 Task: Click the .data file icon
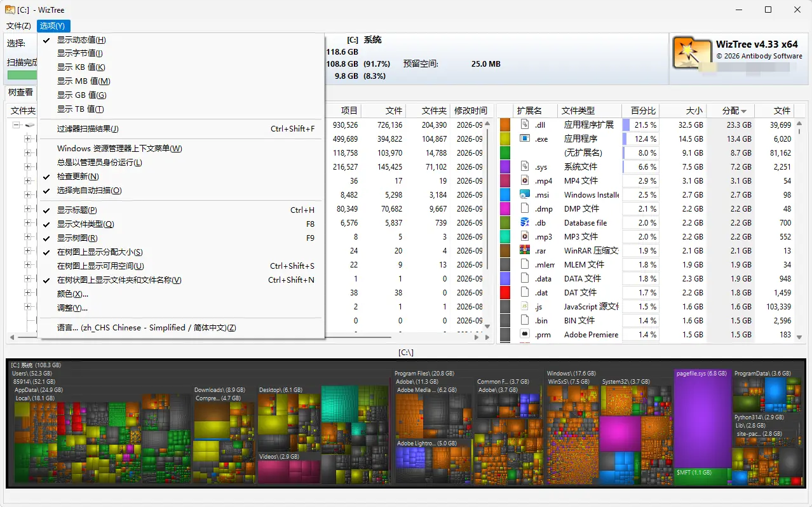525,278
